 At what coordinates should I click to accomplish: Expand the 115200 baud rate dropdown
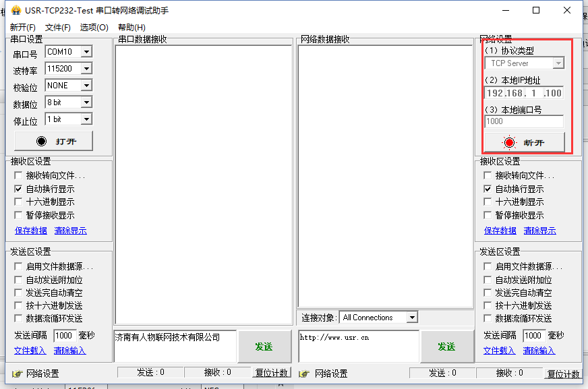(x=86, y=69)
